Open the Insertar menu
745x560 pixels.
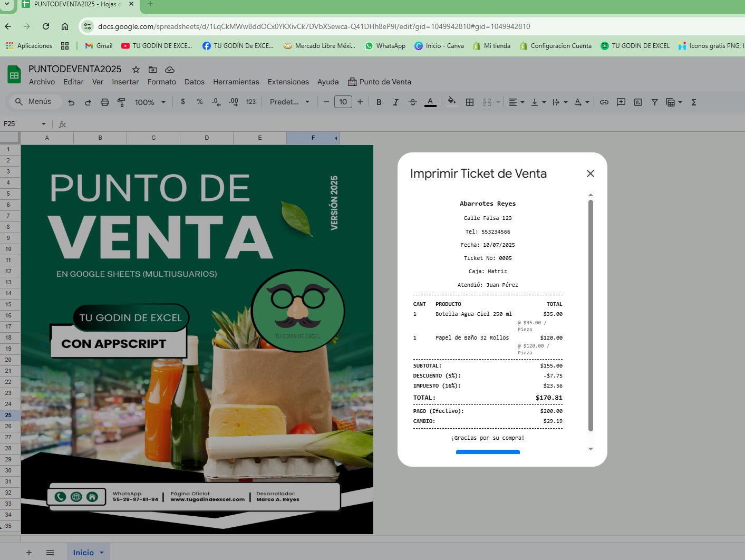tap(125, 82)
